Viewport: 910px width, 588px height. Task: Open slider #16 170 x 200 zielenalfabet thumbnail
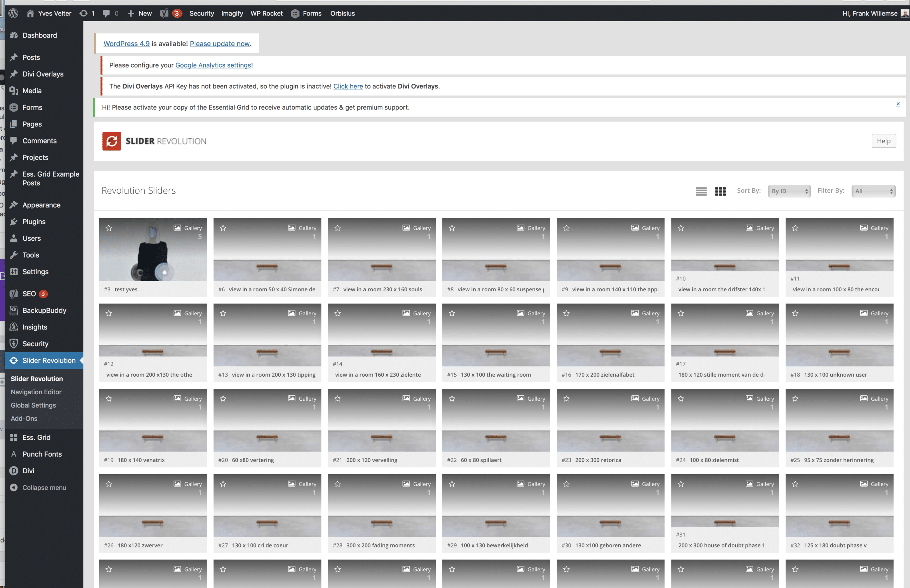click(x=610, y=335)
